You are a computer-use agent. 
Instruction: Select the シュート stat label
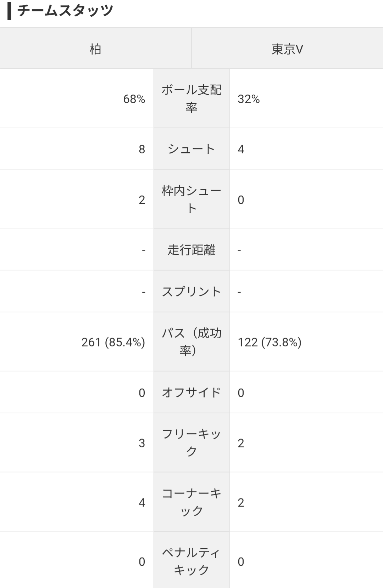(x=191, y=149)
